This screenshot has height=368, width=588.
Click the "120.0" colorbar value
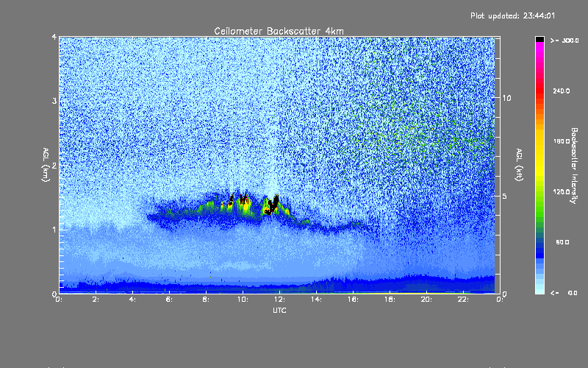pyautogui.click(x=562, y=191)
